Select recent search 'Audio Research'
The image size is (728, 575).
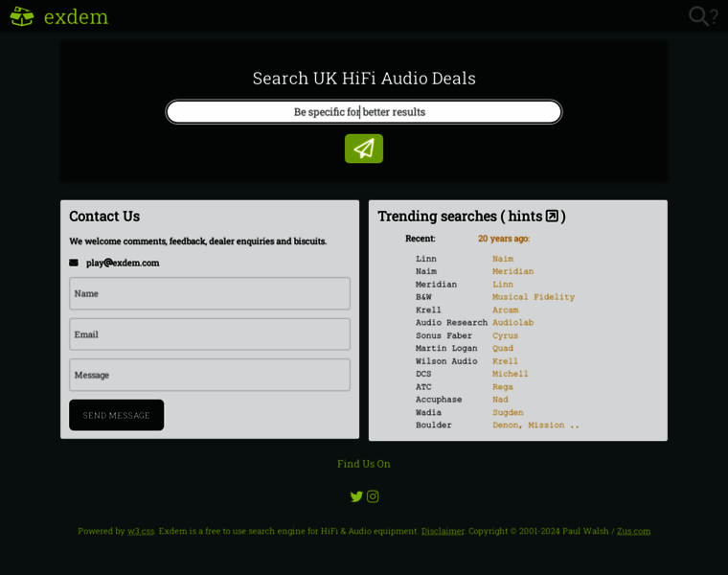(451, 322)
